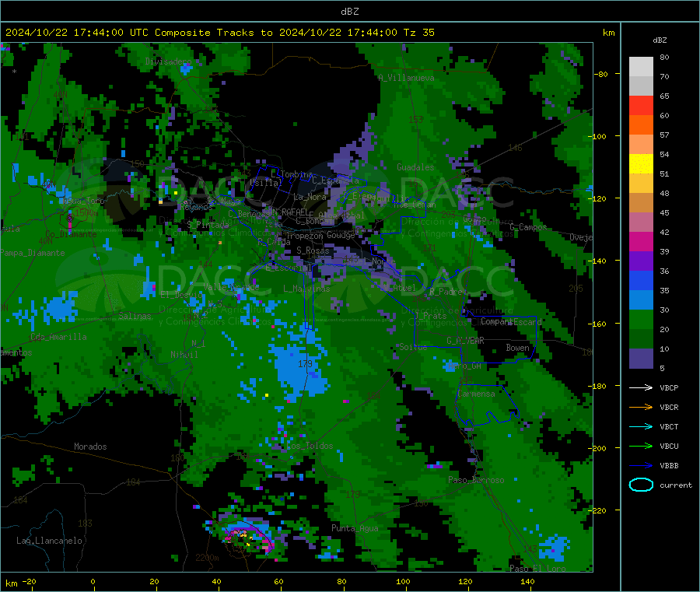Image resolution: width=700 pixels, height=592 pixels.
Task: Click the 'dBZ' title at the top
Action: [349, 12]
